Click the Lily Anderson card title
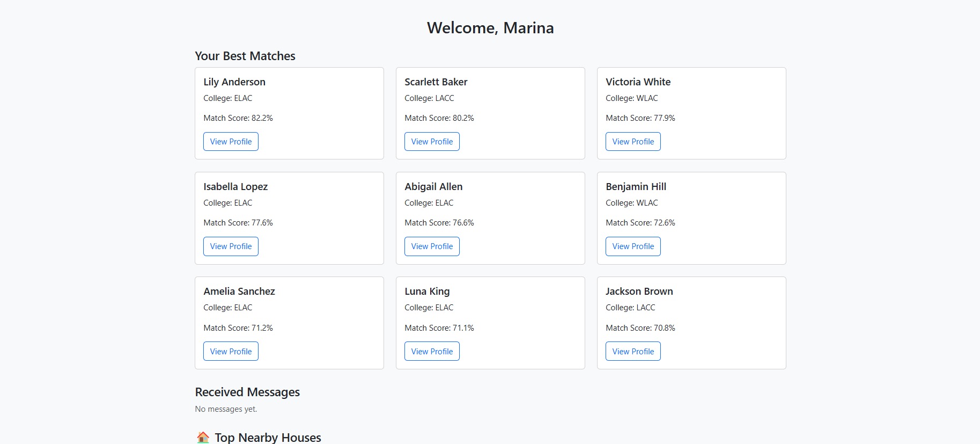Screen dimensions: 980x444 (x=234, y=82)
